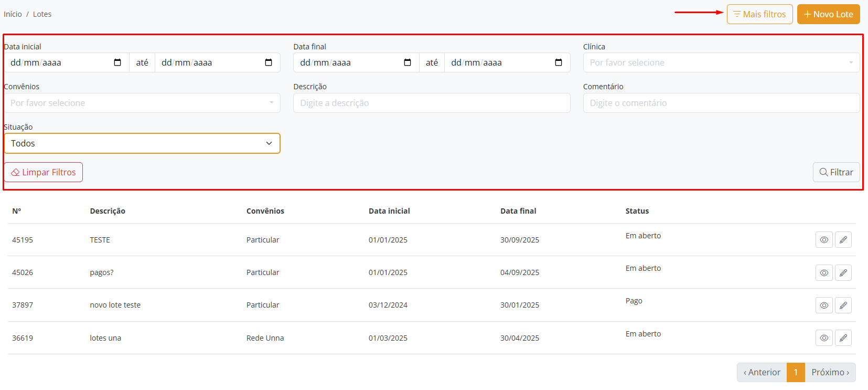Click the Nº column header
Viewport: 868px width, 390px height.
[17, 211]
